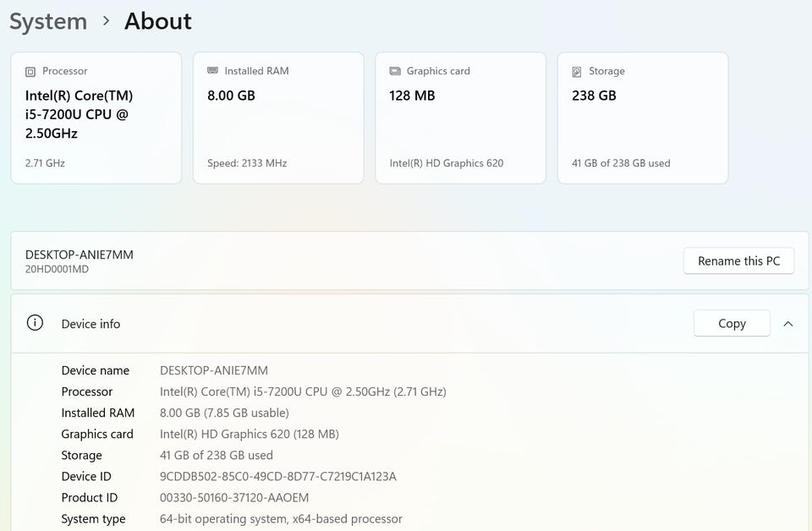
Task: Click the Graphics card icon
Action: (395, 71)
